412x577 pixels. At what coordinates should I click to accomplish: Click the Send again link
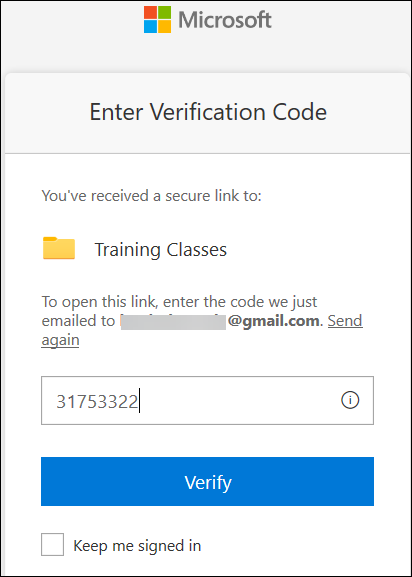pos(202,330)
